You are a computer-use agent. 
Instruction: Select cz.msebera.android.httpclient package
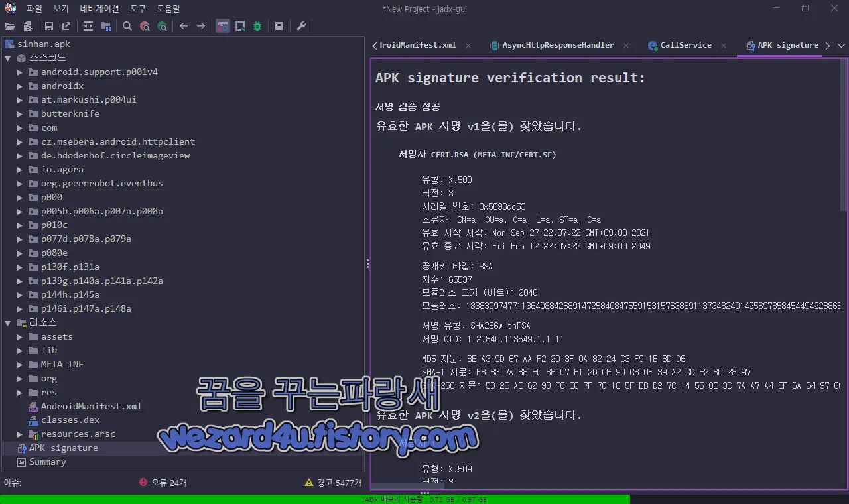tap(118, 141)
